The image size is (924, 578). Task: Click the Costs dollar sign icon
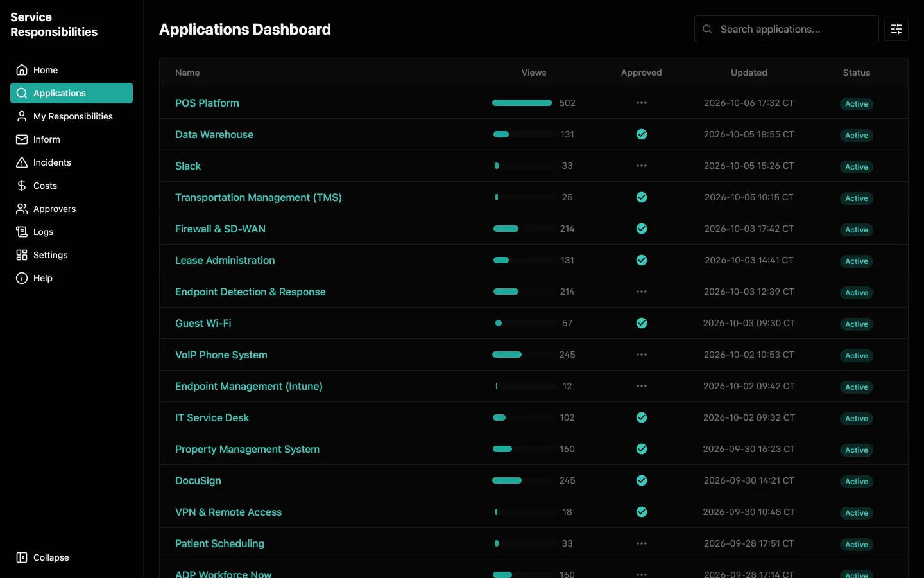[x=22, y=186]
